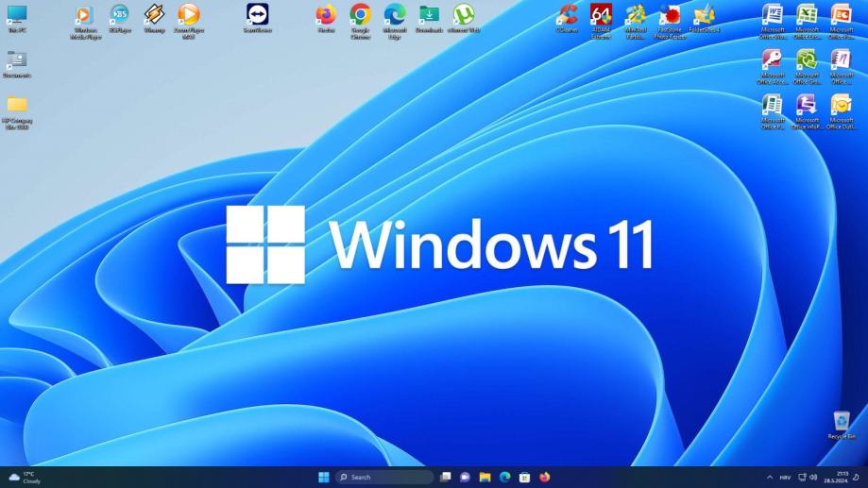Open BSPlayer desktop shortcut
Screen dimensions: 868x488
tap(120, 19)
